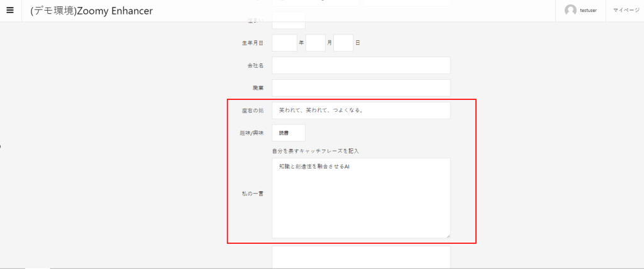Click the 座右の銘 field
Screen dimensions: 644x269
coord(361,110)
